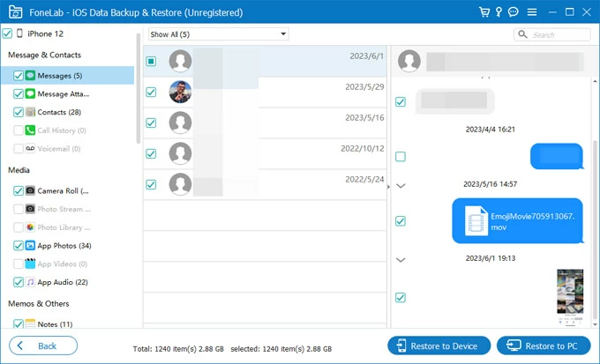The height and width of the screenshot is (364, 600).
Task: Open the hamburger menu in title bar
Action: [531, 12]
